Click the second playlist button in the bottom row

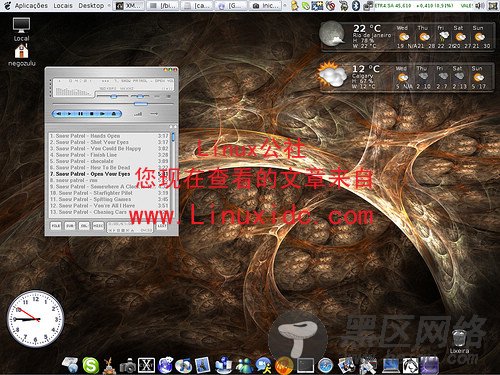pos(70,226)
